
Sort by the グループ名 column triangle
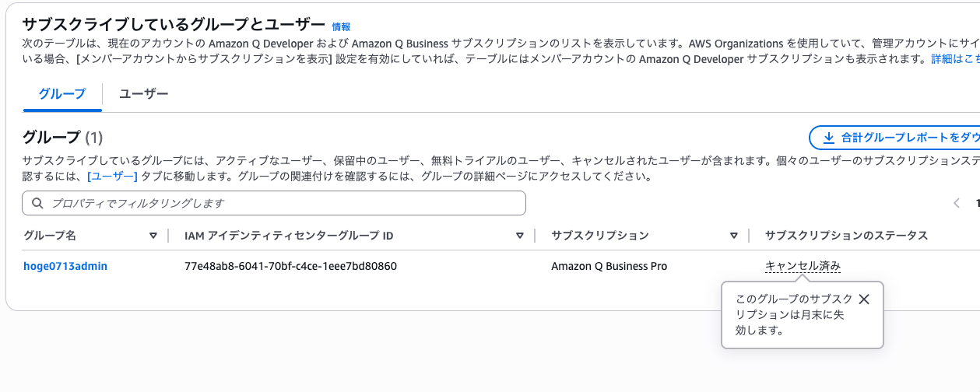point(153,236)
